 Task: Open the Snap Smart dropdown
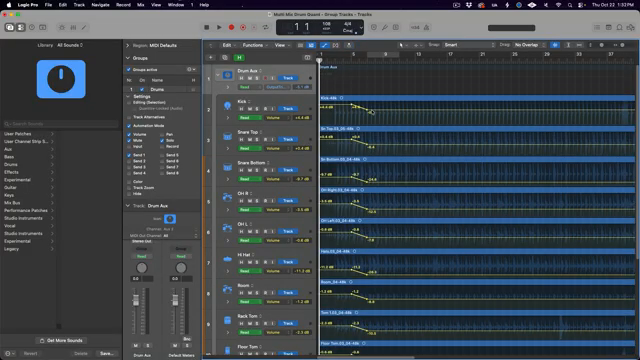(469, 45)
